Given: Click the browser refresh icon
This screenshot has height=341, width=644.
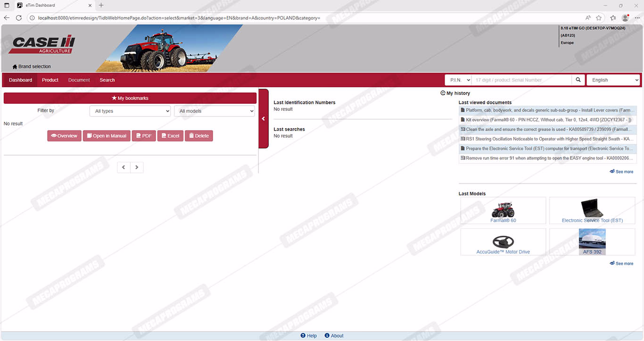Looking at the screenshot, I should (19, 18).
